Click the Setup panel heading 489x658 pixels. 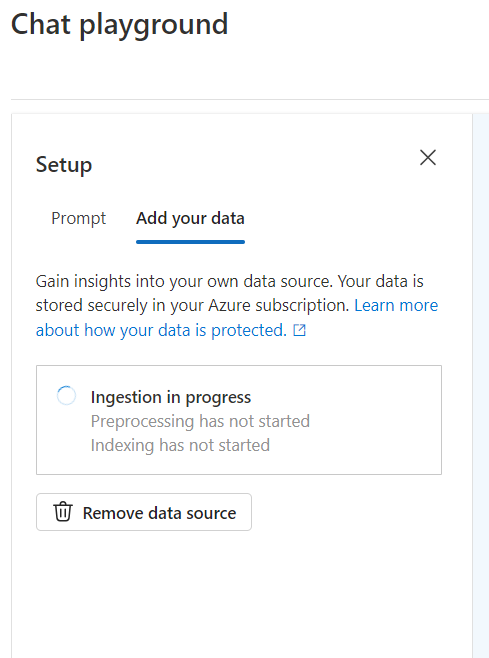coord(64,164)
